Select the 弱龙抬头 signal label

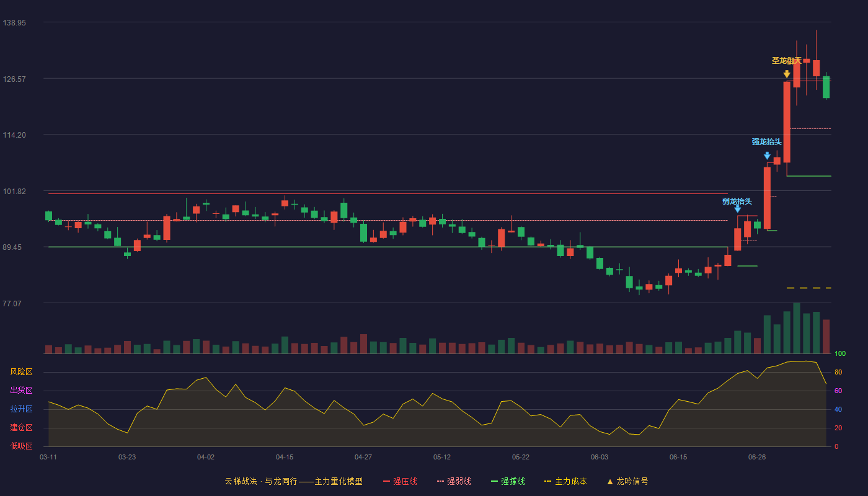(x=737, y=201)
